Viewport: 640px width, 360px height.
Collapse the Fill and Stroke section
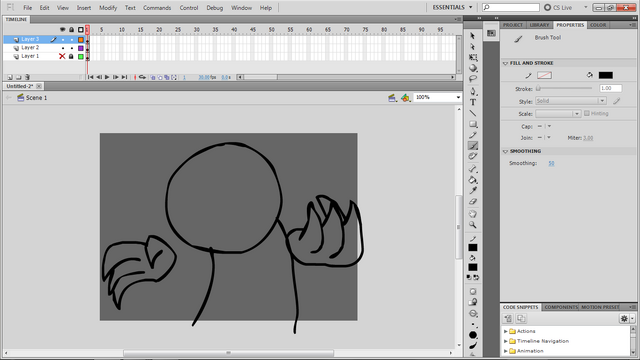pyautogui.click(x=505, y=63)
